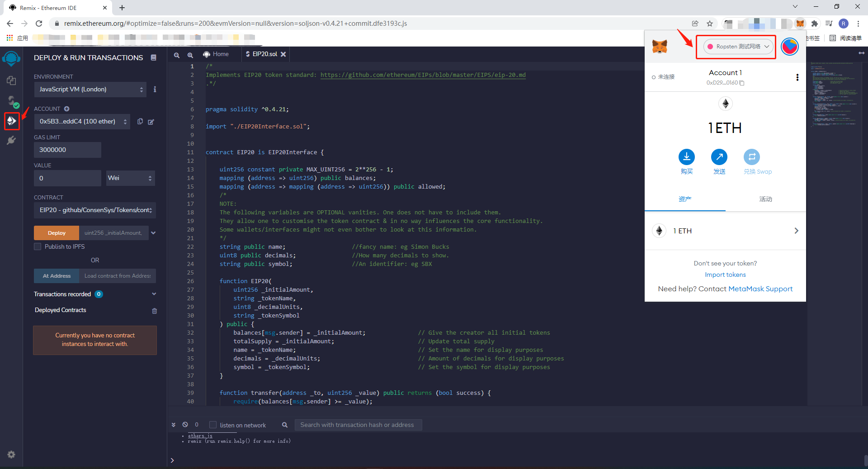
Task: Open Chrome reading list 阅读清单
Action: point(846,38)
